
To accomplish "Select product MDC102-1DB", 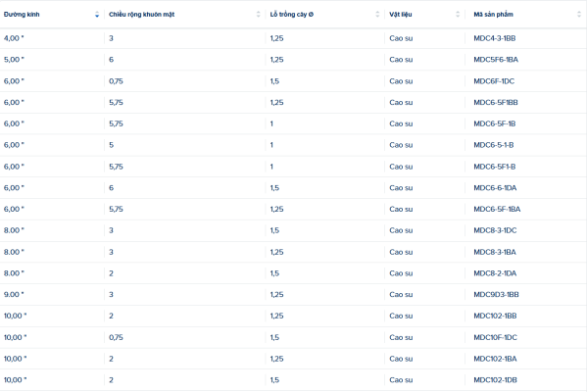I will pyautogui.click(x=495, y=380).
